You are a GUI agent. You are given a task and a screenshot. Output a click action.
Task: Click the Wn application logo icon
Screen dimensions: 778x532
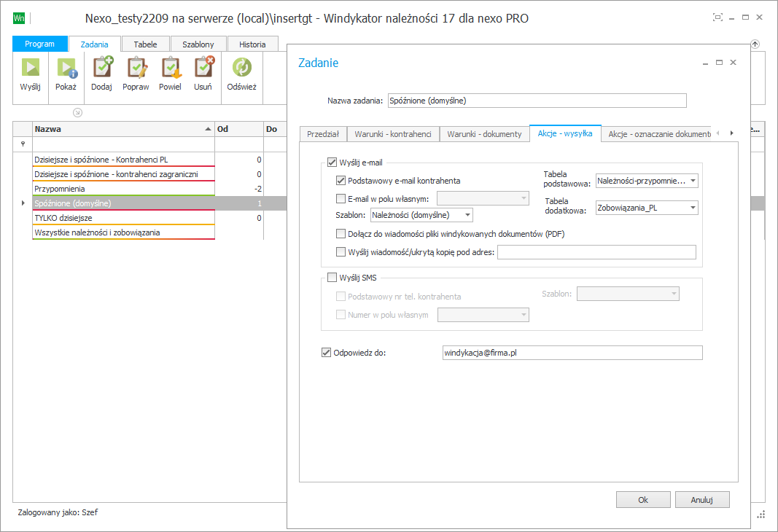[x=19, y=18]
